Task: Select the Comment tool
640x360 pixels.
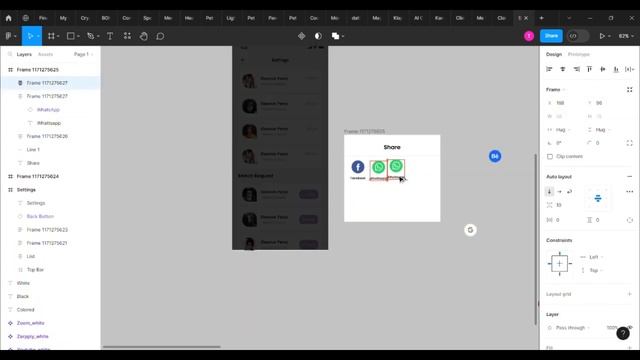Action: (160, 36)
